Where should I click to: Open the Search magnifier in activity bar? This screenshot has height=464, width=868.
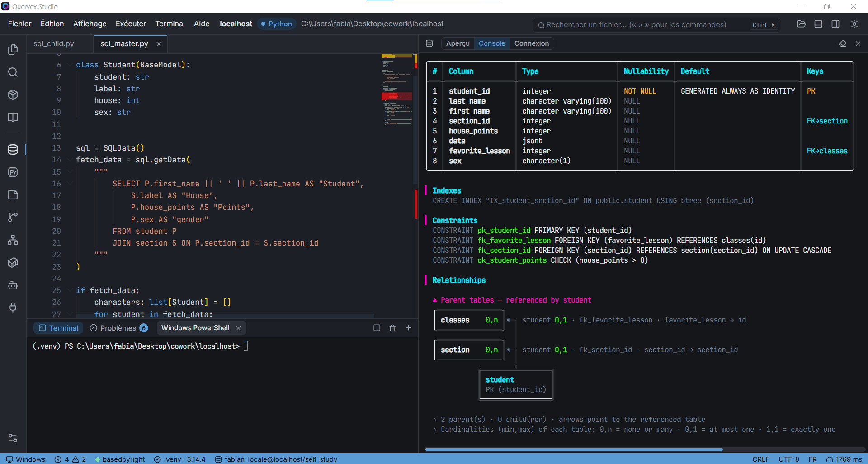(13, 72)
